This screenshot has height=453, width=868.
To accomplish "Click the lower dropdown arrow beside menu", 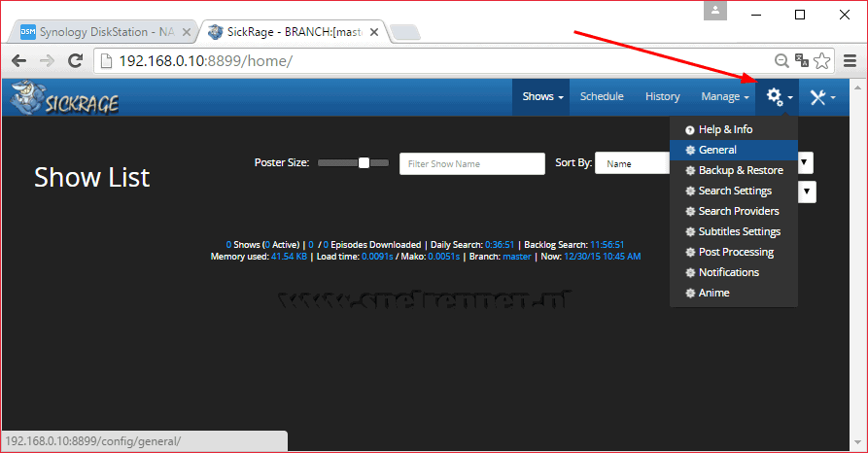I will (807, 192).
